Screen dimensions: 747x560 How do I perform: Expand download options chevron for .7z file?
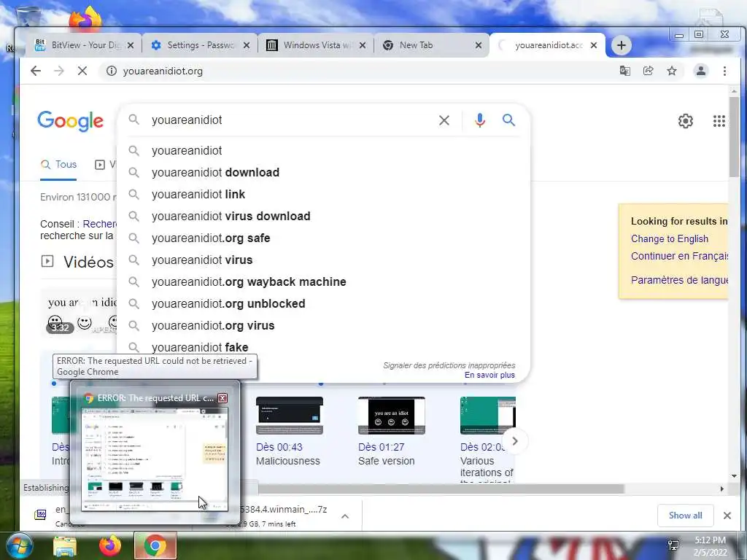coord(345,516)
